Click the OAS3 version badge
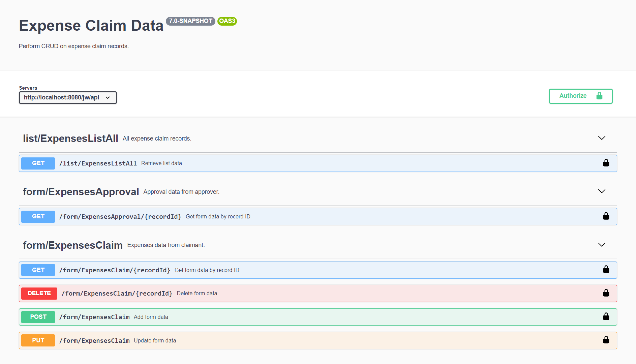 click(x=227, y=21)
